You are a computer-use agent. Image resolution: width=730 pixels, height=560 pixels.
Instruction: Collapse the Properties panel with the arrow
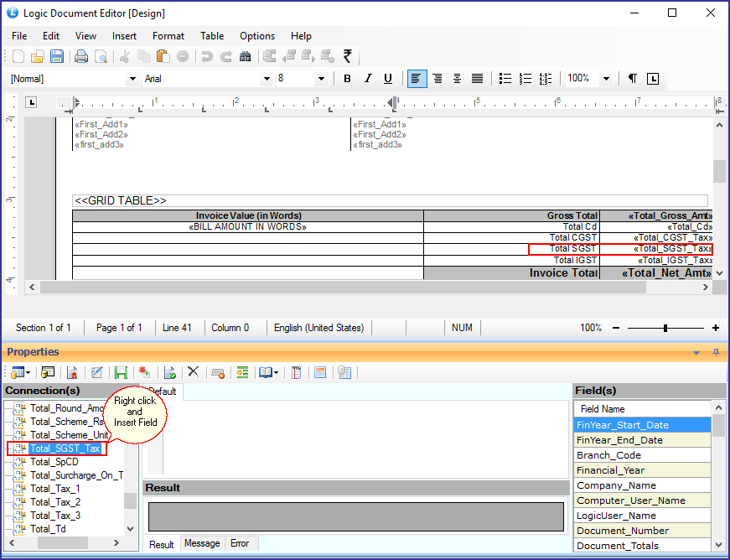(696, 353)
